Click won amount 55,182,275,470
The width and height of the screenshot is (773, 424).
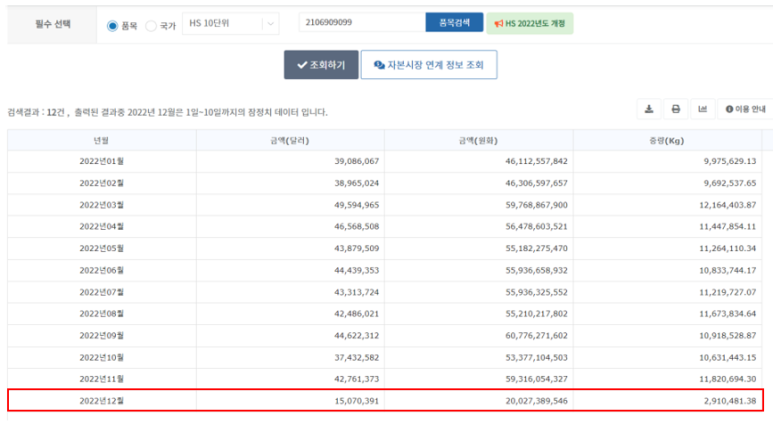(x=536, y=248)
